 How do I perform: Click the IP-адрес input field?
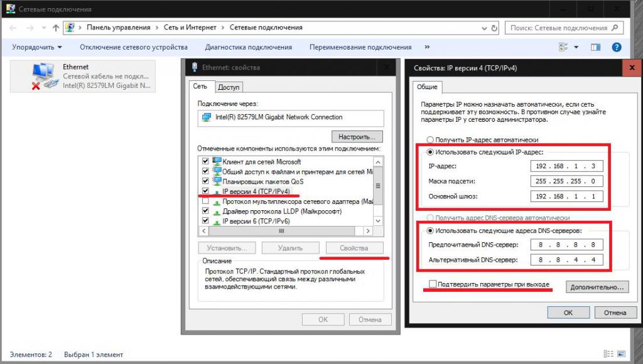pos(567,166)
